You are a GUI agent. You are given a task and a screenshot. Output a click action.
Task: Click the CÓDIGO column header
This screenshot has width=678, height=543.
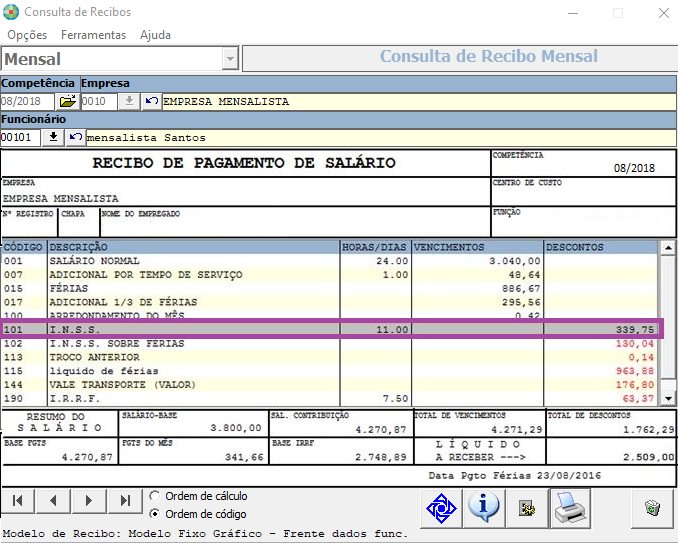pos(24,247)
